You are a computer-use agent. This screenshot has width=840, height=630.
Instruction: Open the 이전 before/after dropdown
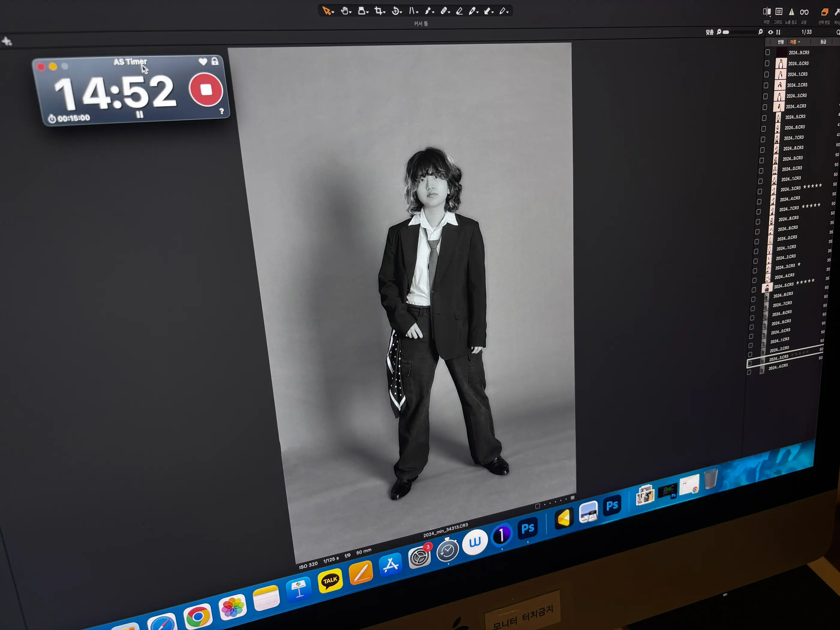(x=770, y=17)
